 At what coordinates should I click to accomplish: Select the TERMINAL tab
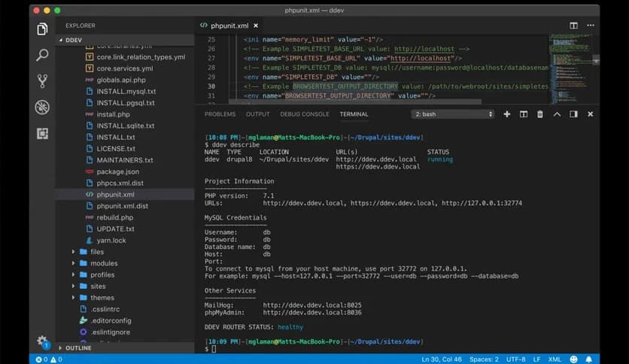(x=354, y=114)
